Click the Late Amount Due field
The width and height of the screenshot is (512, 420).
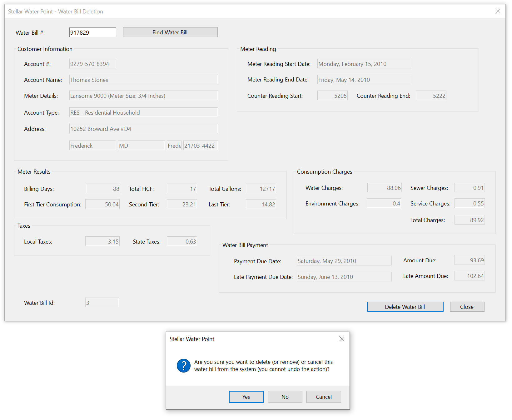coord(470,276)
